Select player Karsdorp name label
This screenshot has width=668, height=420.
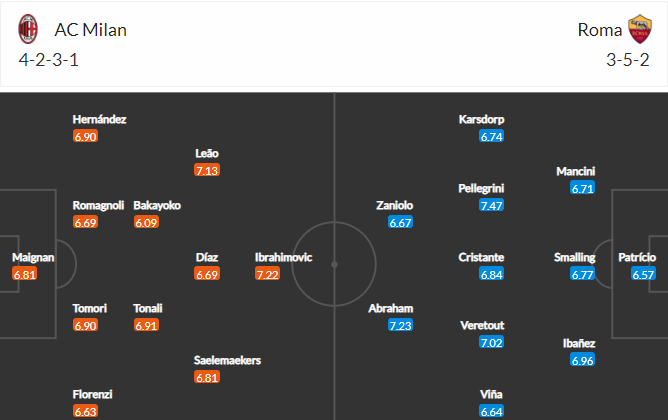481,119
